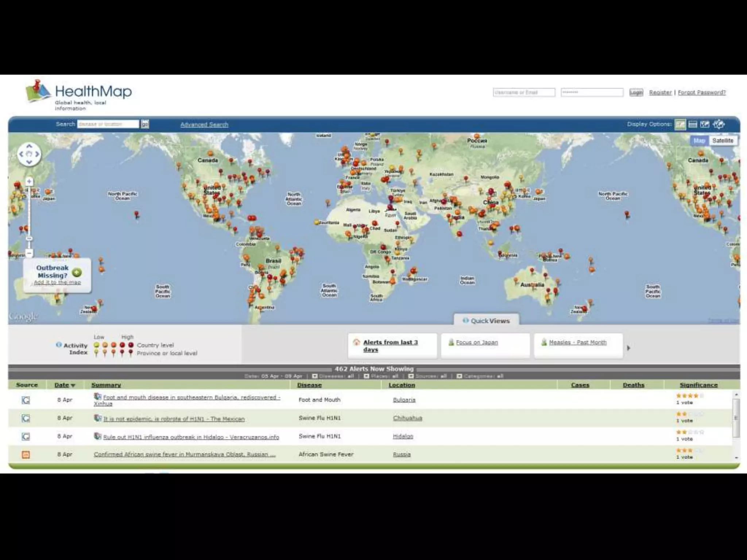Click the full-screen map display icon
Image resolution: width=747 pixels, height=560 pixels.
coord(719,124)
